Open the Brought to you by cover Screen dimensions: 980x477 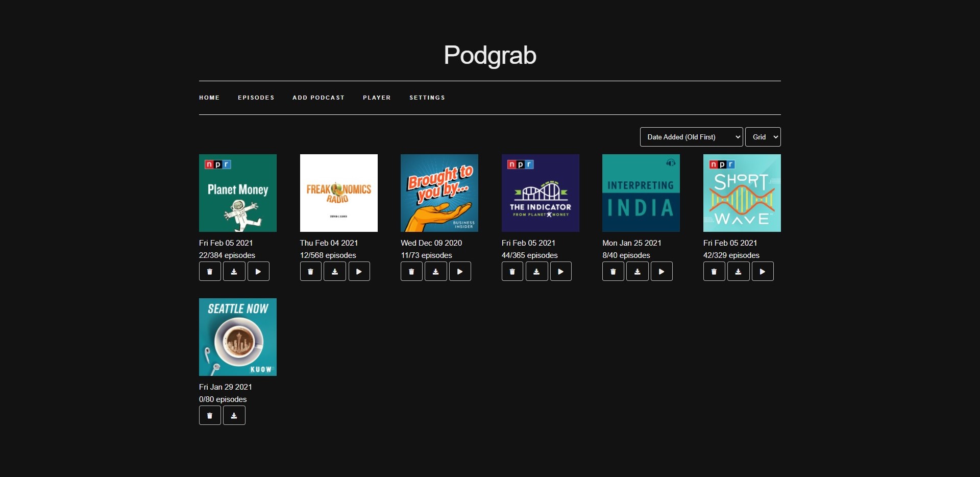pos(439,193)
